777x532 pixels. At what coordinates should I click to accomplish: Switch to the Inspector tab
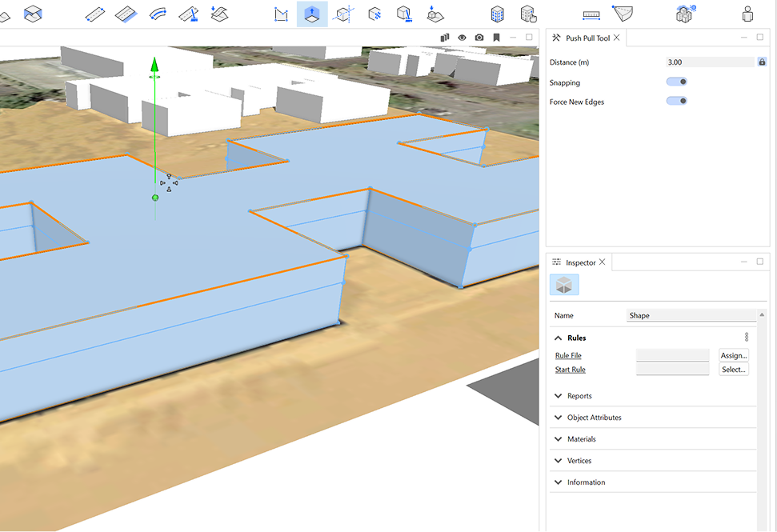click(x=580, y=262)
